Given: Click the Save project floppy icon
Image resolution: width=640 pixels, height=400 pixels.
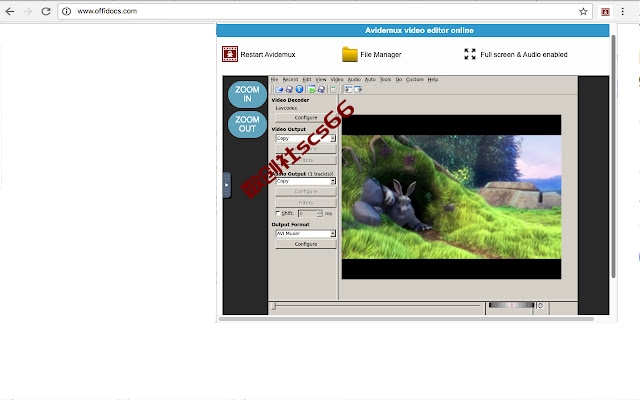Looking at the screenshot, I should pos(321,89).
